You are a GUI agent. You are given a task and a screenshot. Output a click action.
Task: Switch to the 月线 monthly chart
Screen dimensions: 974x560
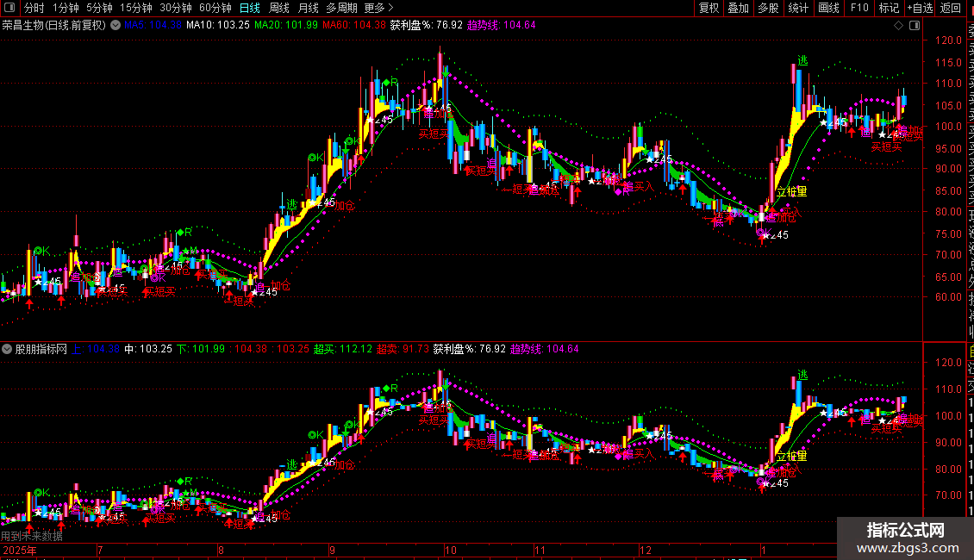tap(308, 8)
